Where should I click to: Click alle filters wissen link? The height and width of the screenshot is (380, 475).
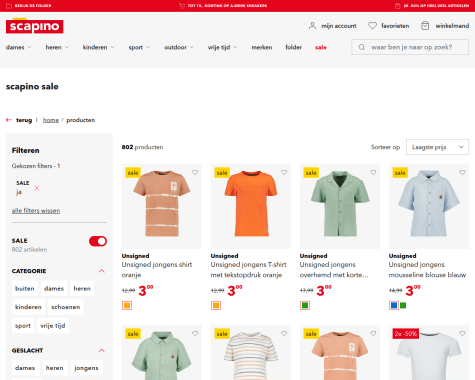(36, 211)
